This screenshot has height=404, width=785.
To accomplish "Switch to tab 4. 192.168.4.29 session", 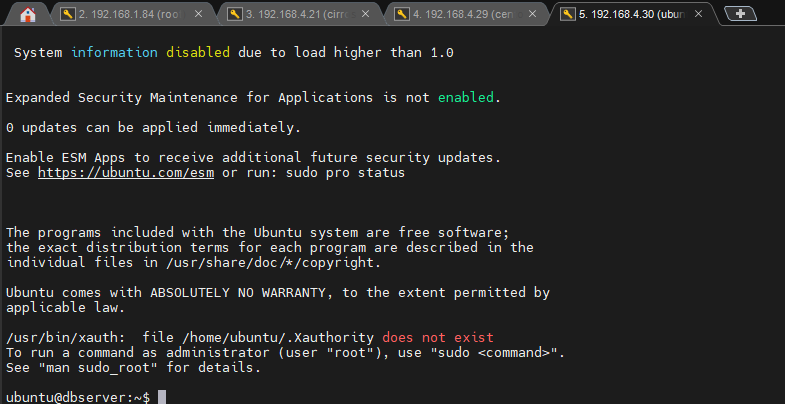I will tap(468, 15).
